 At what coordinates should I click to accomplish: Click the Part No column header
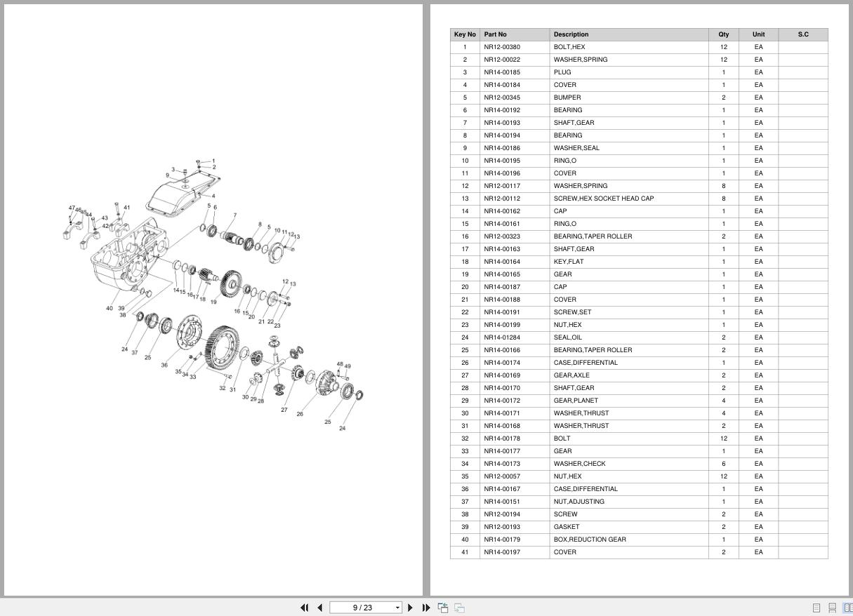pos(515,34)
